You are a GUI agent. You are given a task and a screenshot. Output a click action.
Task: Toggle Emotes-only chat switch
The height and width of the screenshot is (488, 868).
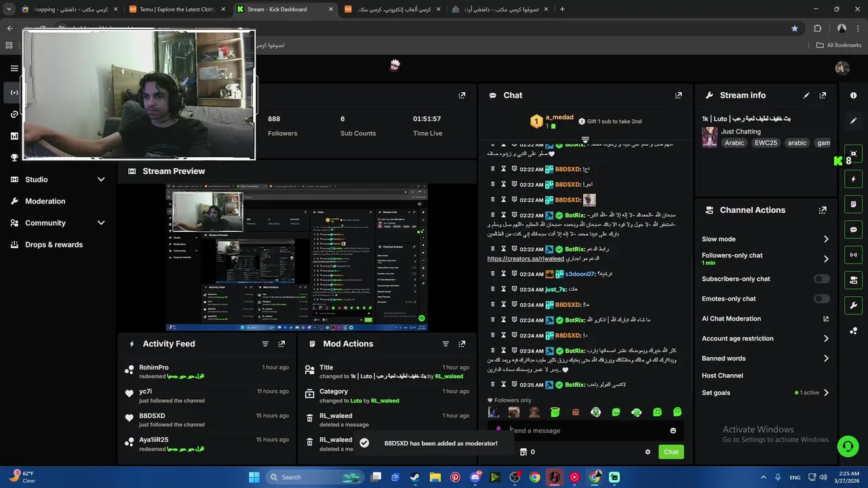tap(821, 299)
